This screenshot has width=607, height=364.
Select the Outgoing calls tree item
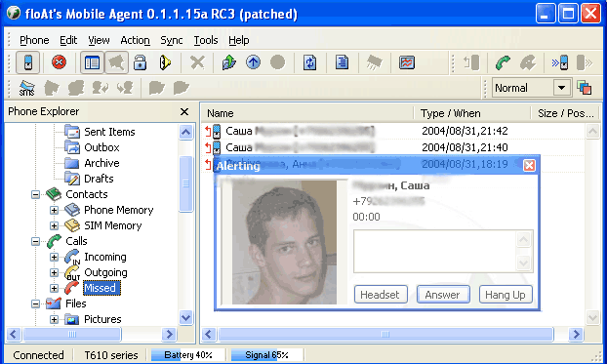coord(105,272)
